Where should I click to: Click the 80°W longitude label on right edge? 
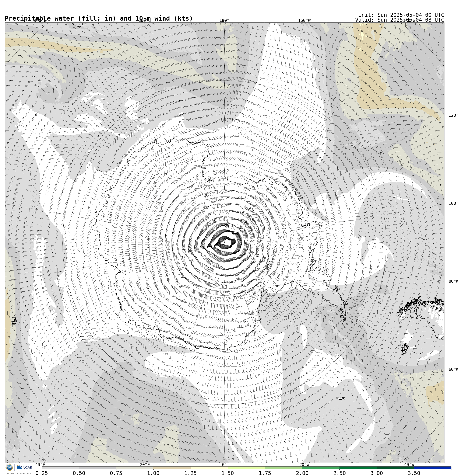[453, 281]
